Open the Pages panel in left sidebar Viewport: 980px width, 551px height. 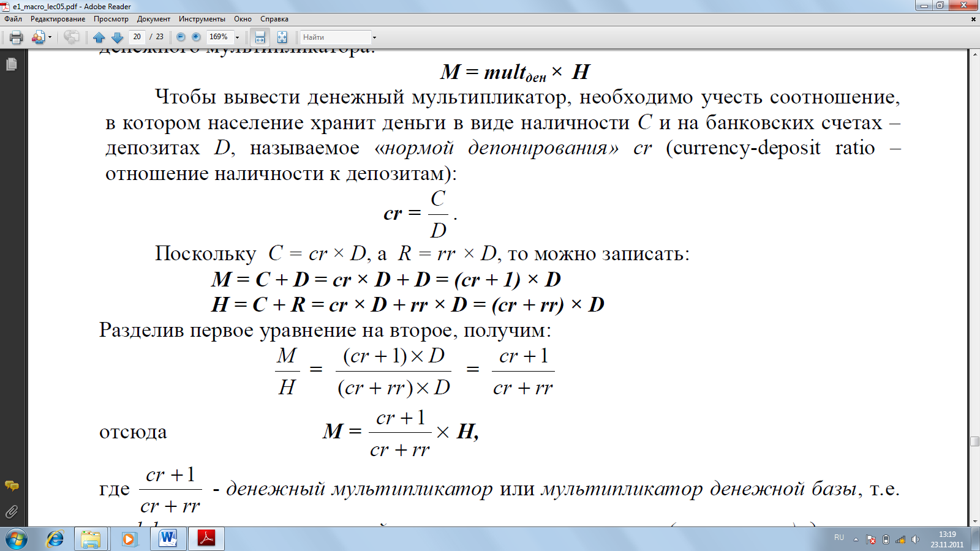pos(12,64)
